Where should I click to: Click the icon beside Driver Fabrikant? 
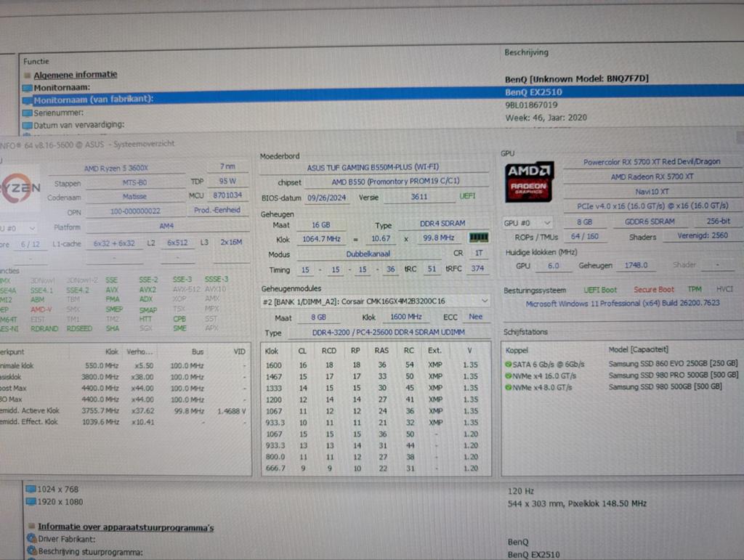(x=32, y=539)
